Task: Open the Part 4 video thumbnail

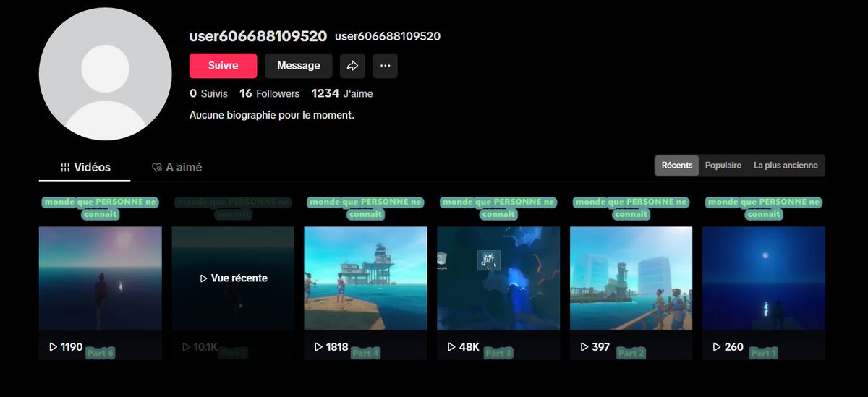Action: pos(365,278)
